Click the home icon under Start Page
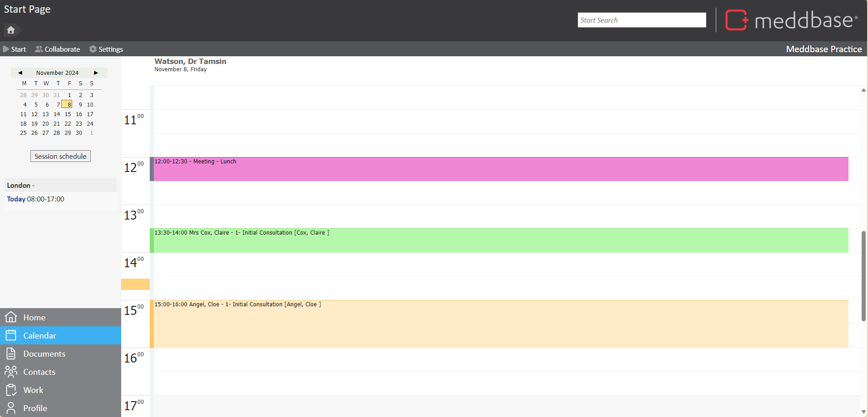868x417 pixels. point(11,30)
